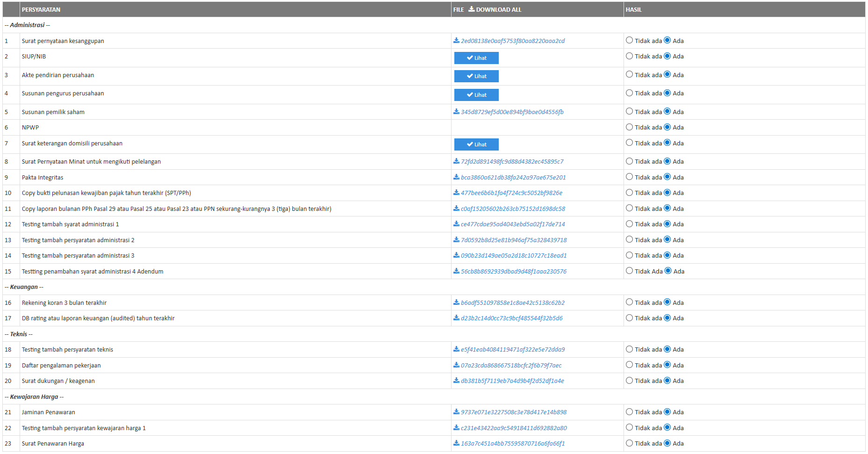Choose 'Ada' for Akte pendirian perusahaan

pos(667,74)
